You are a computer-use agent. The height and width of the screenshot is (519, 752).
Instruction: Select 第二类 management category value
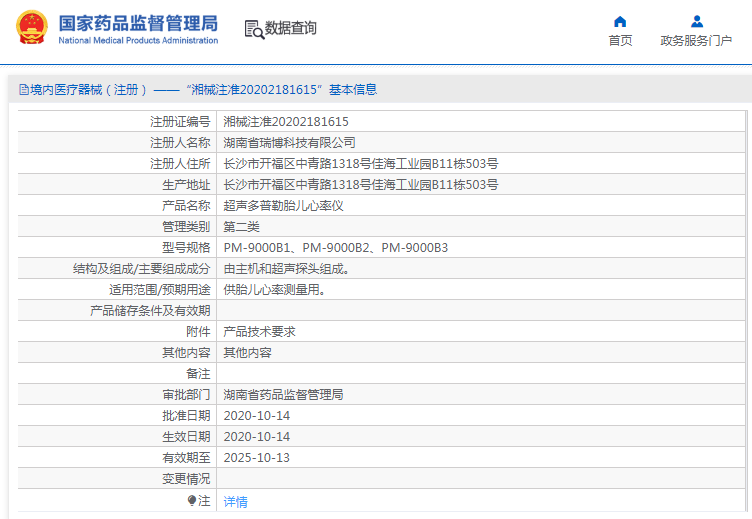click(241, 227)
